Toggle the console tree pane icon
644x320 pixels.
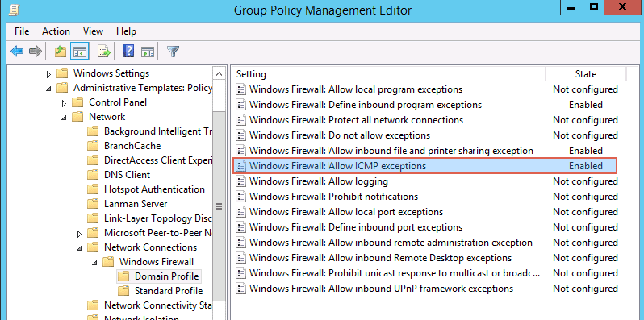coord(80,52)
